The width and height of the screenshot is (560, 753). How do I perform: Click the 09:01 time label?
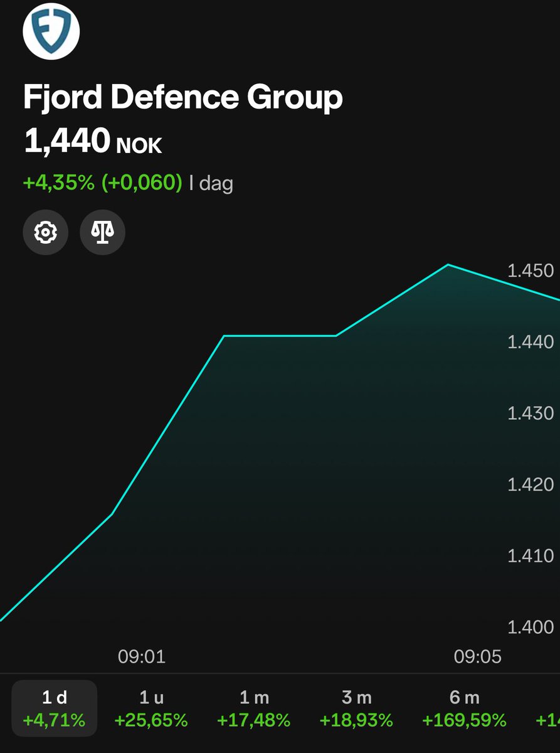tap(142, 657)
